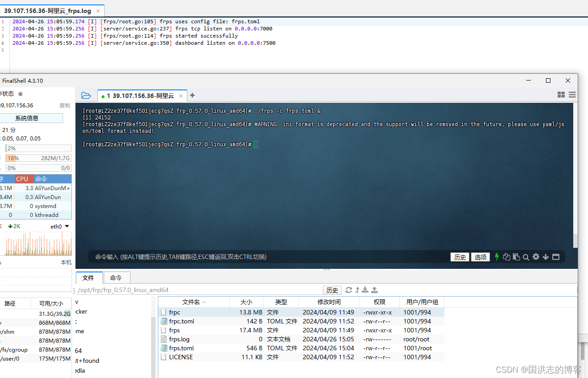588x378 pixels.
Task: Sort files by 用户/用户组 column
Action: pyautogui.click(x=422, y=302)
